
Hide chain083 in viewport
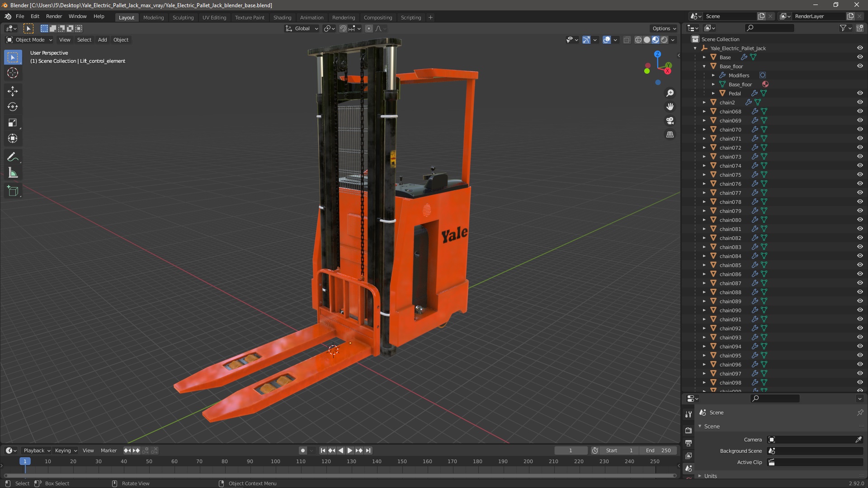(x=860, y=247)
